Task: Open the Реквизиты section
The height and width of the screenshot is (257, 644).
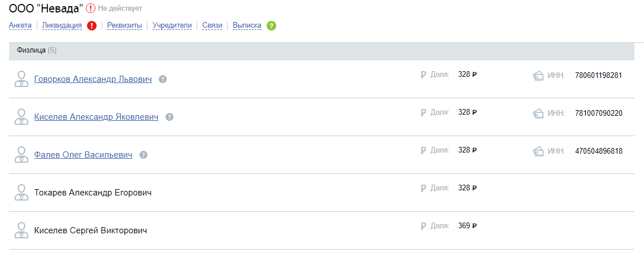Action: pyautogui.click(x=124, y=25)
